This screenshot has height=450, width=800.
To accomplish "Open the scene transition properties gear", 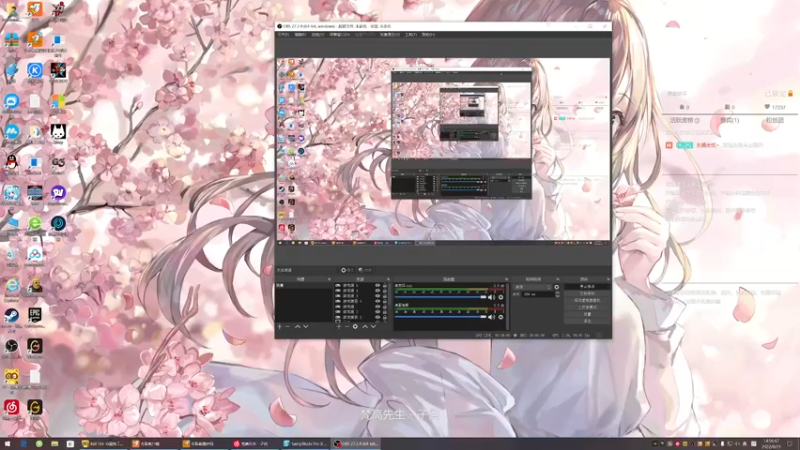I will point(557,287).
